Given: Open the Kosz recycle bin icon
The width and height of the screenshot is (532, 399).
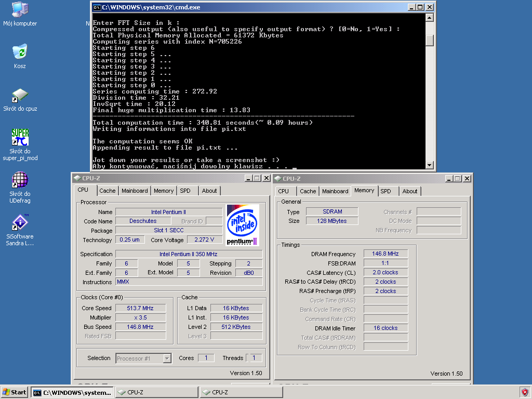Looking at the screenshot, I should [x=20, y=56].
